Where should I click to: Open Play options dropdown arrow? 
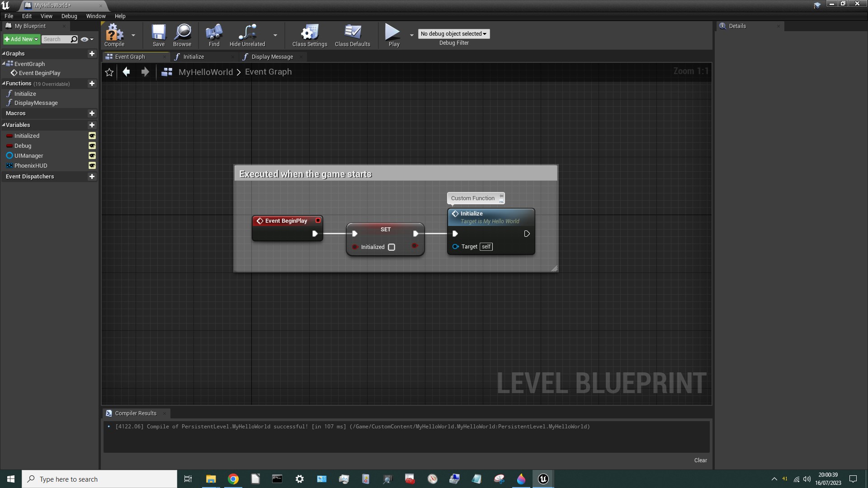click(x=411, y=35)
